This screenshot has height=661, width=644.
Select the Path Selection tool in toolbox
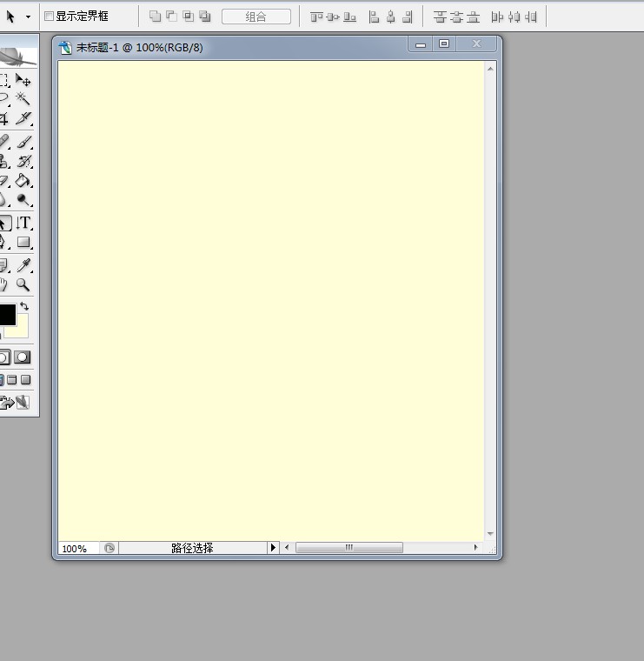click(3, 223)
